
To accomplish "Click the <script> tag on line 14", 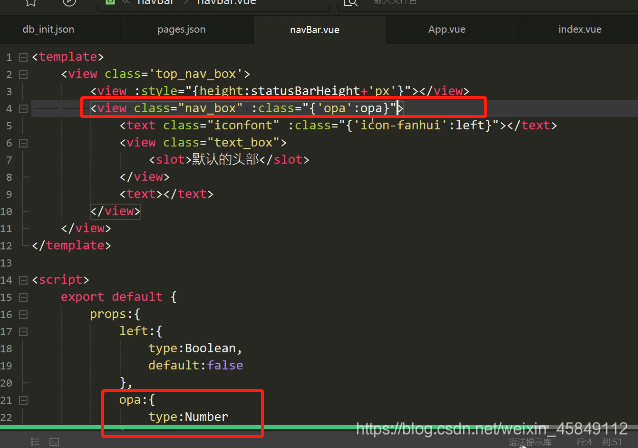I will pos(60,280).
